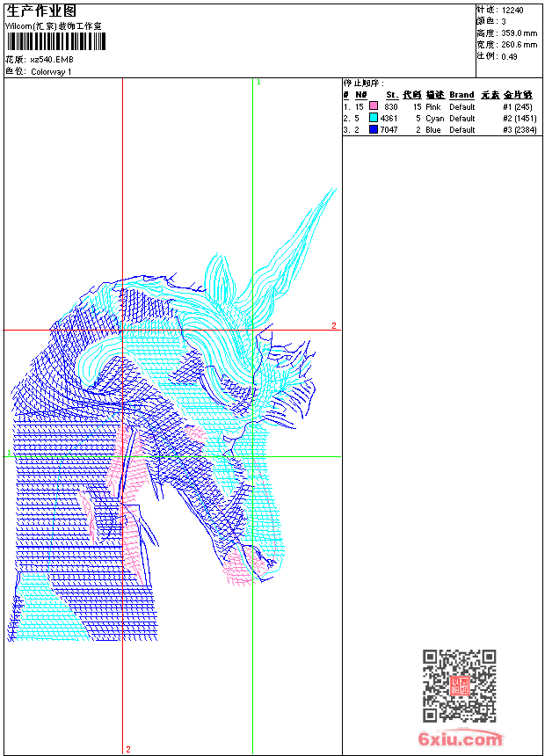This screenshot has height=756, width=545.
Task: Click the red stamp inside the QR code
Action: (459, 686)
